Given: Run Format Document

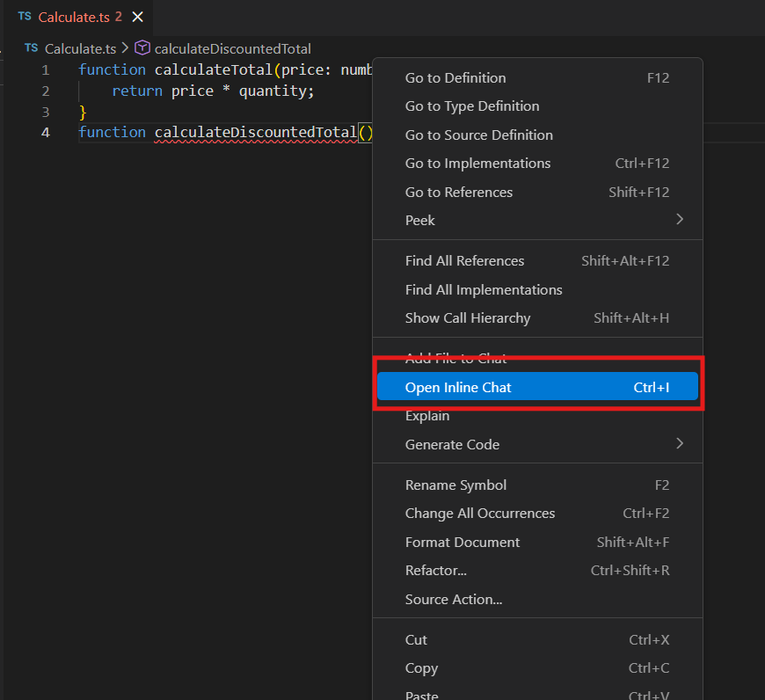Looking at the screenshot, I should click(x=463, y=543).
